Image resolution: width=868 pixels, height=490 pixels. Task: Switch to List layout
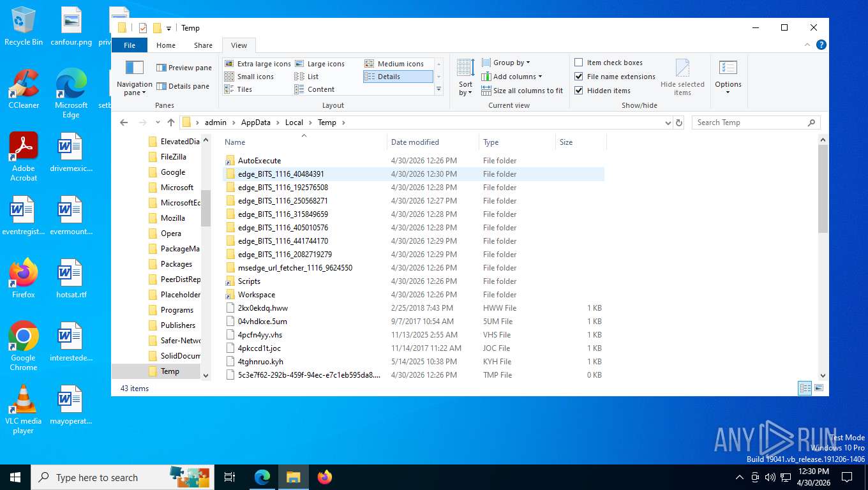point(306,77)
